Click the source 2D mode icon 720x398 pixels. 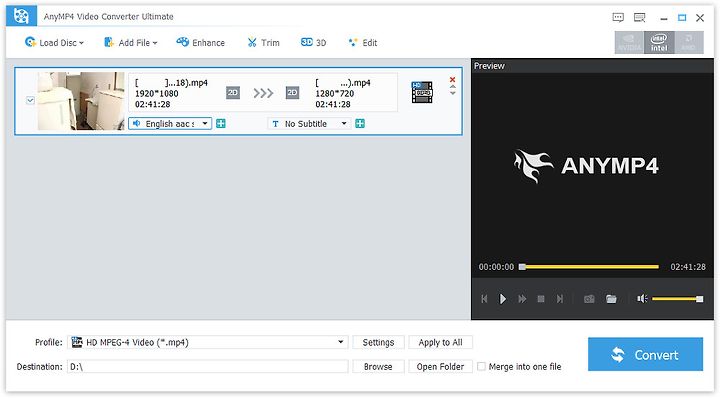click(x=233, y=93)
